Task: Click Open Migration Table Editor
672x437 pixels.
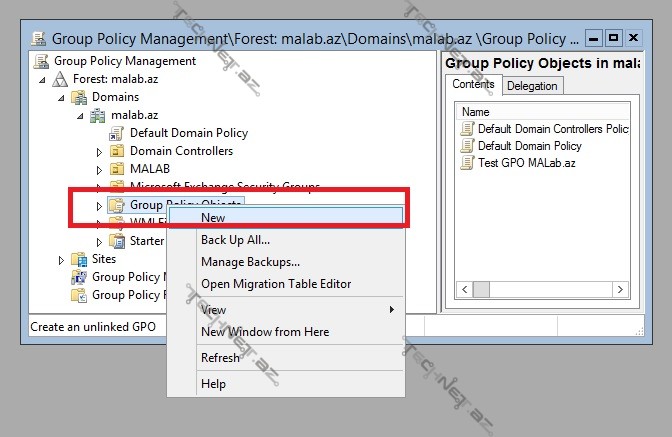Action: (276, 284)
